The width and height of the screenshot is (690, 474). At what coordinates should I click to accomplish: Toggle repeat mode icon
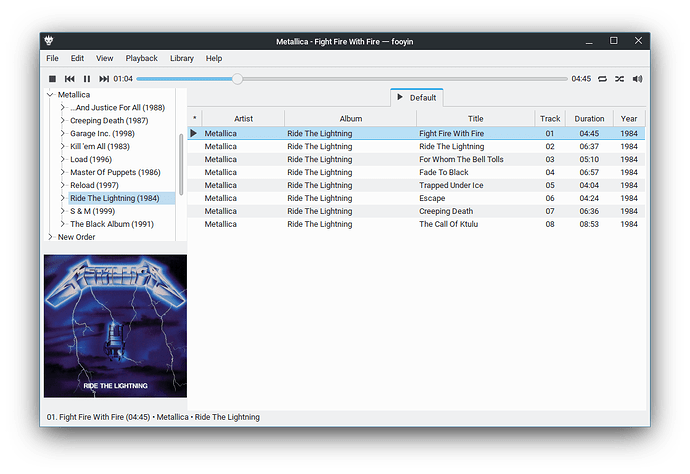click(x=603, y=78)
